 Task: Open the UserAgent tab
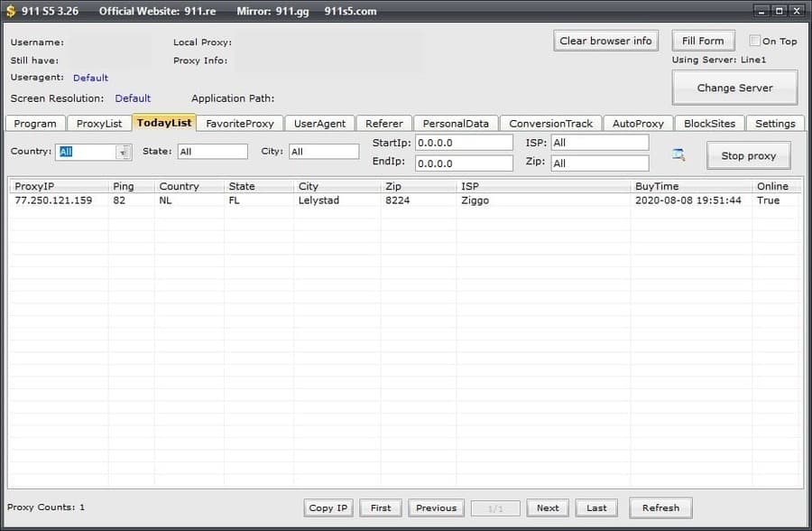tap(319, 124)
